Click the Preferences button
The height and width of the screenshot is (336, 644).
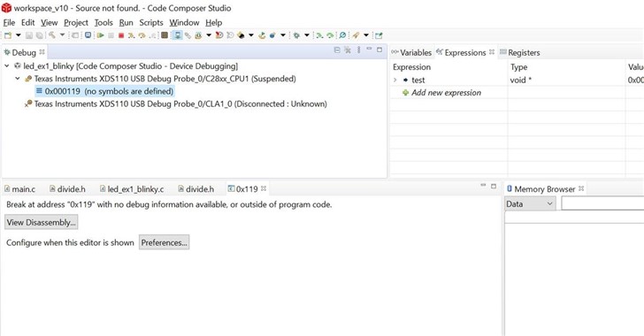(164, 242)
